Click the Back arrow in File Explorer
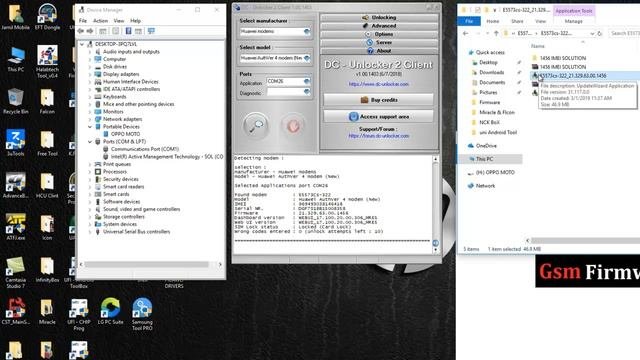 pyautogui.click(x=466, y=33)
